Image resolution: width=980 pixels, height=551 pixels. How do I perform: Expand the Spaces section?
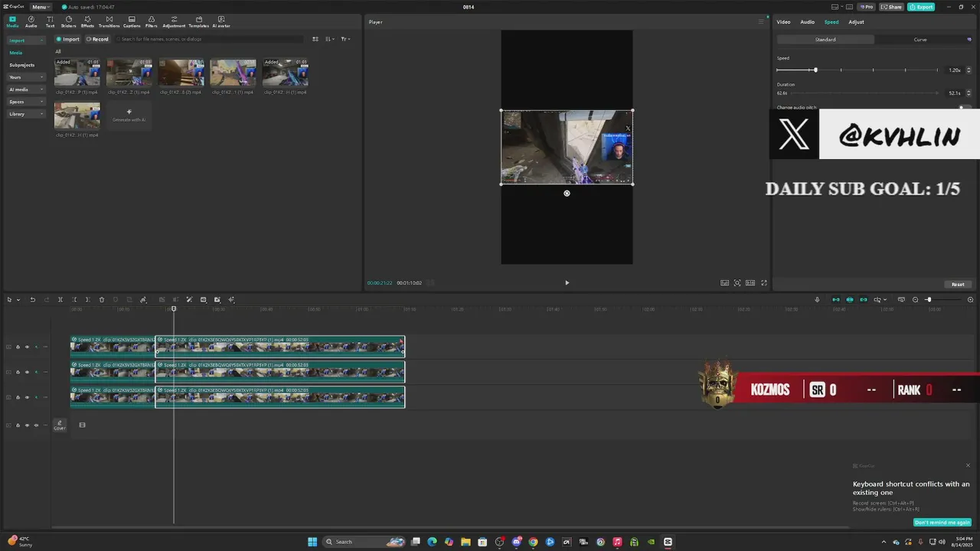point(27,102)
